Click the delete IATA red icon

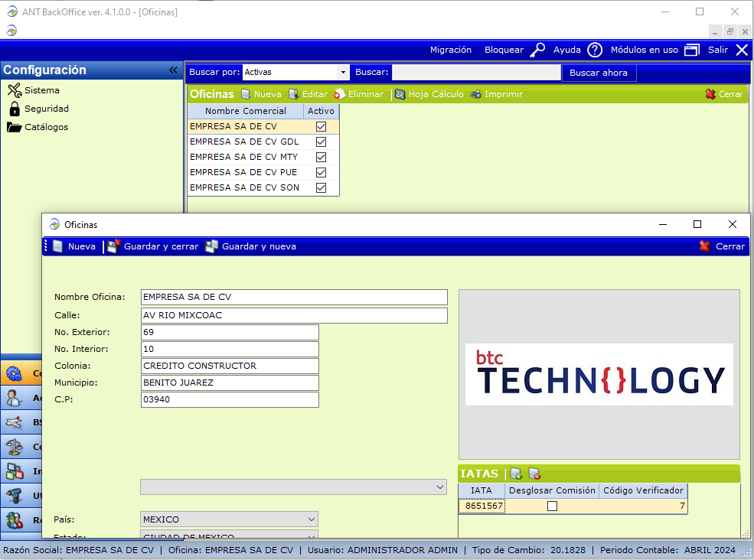[x=534, y=474]
